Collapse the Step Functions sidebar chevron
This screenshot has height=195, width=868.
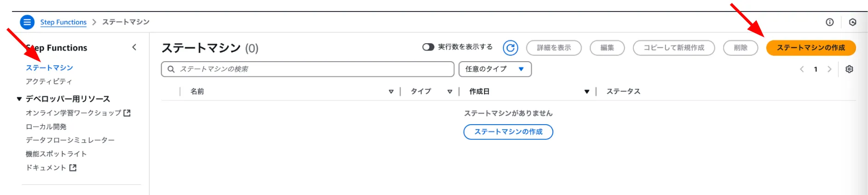click(x=134, y=47)
